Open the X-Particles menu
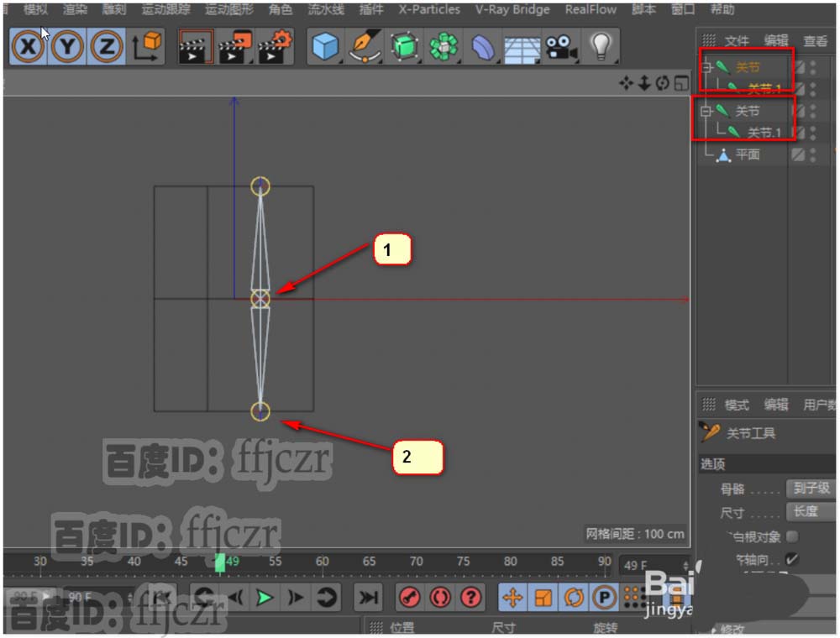Screen dimensions: 840x638 tap(429, 9)
